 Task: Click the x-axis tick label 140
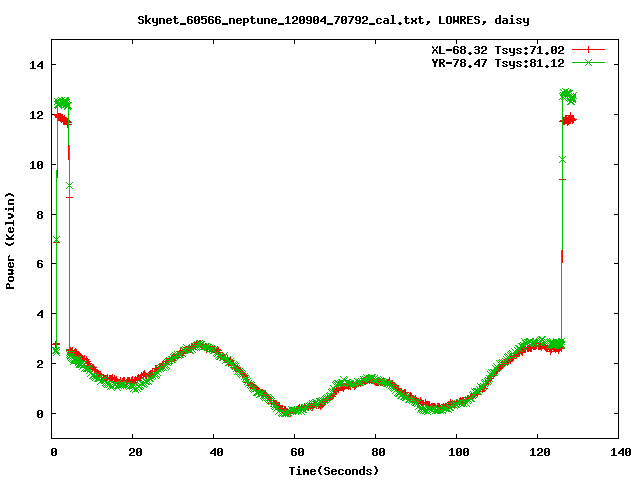click(620, 452)
